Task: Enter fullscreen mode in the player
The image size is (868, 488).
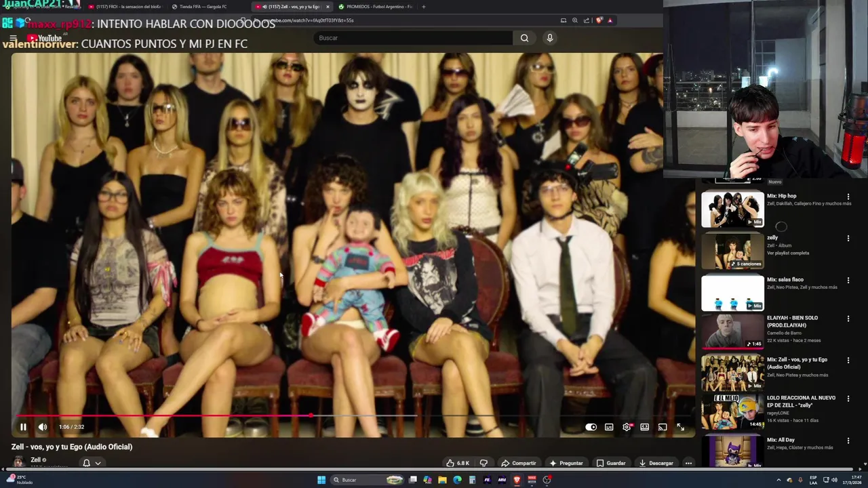Action: tap(680, 427)
